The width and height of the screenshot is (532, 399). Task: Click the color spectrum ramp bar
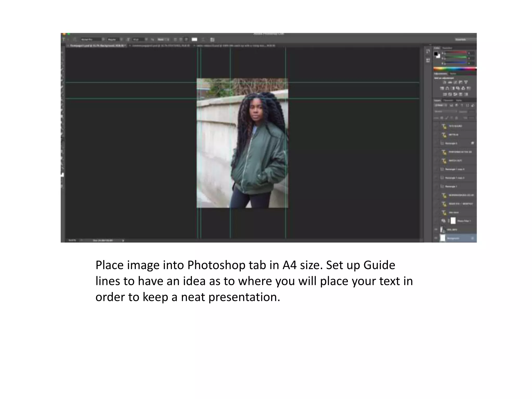455,69
